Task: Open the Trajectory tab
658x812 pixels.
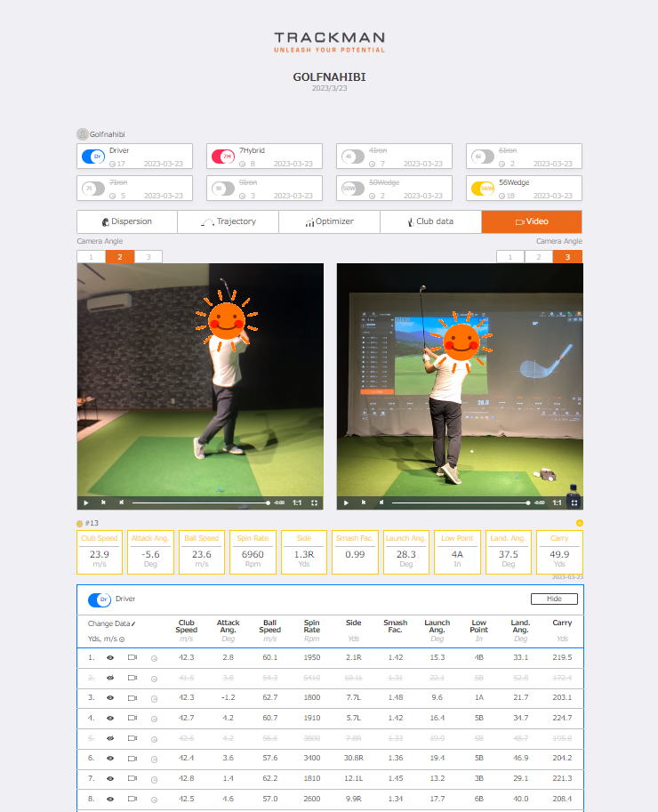Action: (229, 221)
